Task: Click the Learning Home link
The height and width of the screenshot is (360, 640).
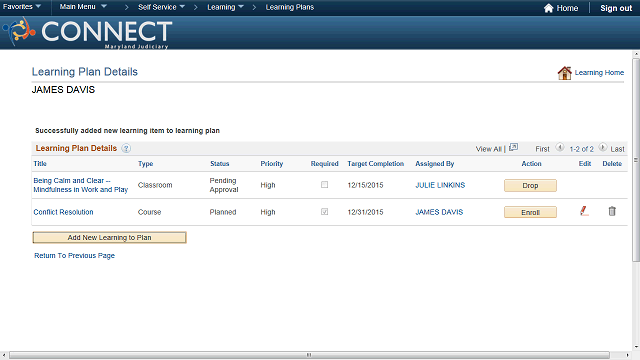Action: click(x=599, y=73)
